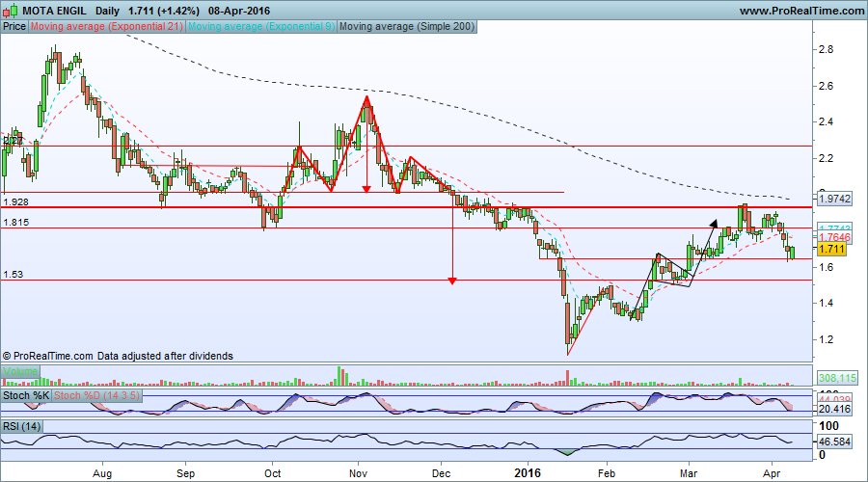Open the www.ProRealTime.com link
868x482 pixels.
point(801,11)
